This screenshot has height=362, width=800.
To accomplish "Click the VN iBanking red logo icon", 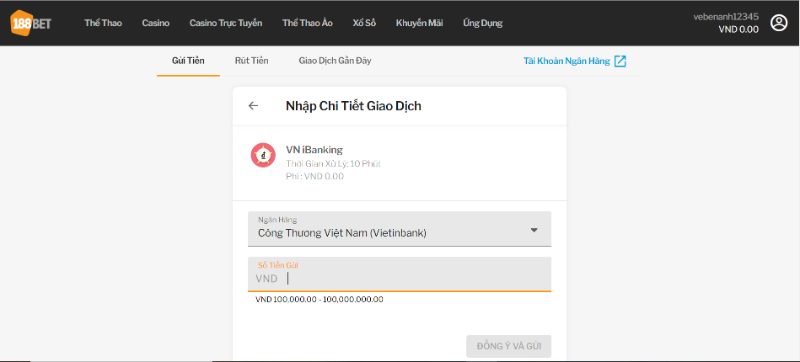I will (x=263, y=156).
